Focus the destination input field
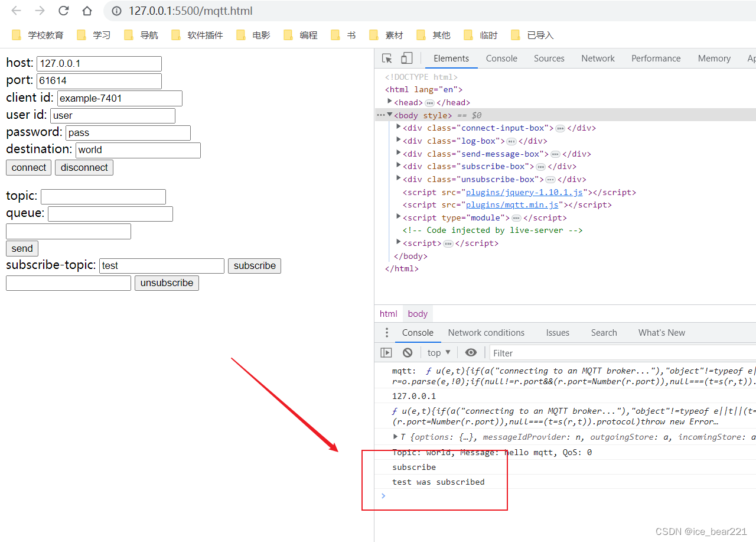The image size is (756, 542). 138,150
